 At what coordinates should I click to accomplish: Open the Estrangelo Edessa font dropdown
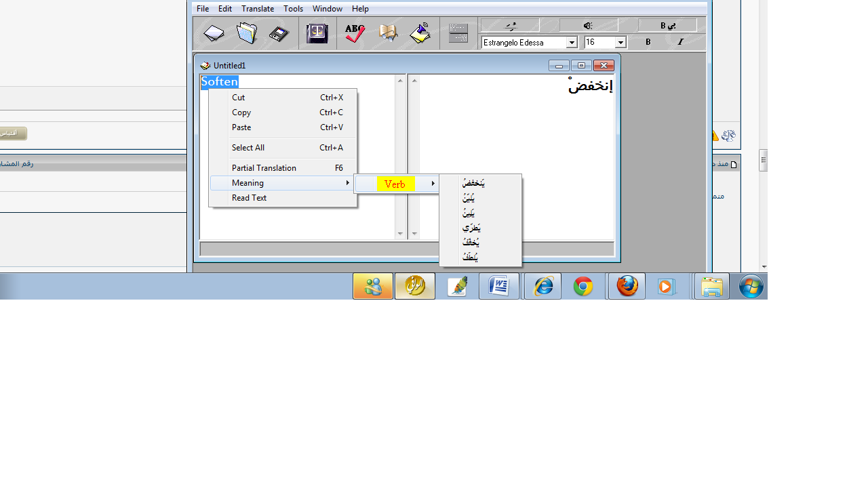pos(572,43)
